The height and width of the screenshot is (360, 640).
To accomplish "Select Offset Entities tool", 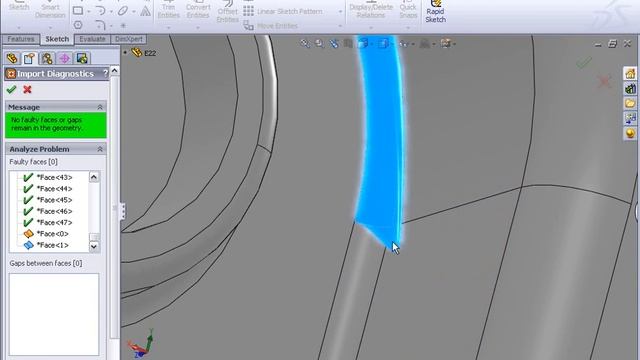I will pyautogui.click(x=227, y=12).
